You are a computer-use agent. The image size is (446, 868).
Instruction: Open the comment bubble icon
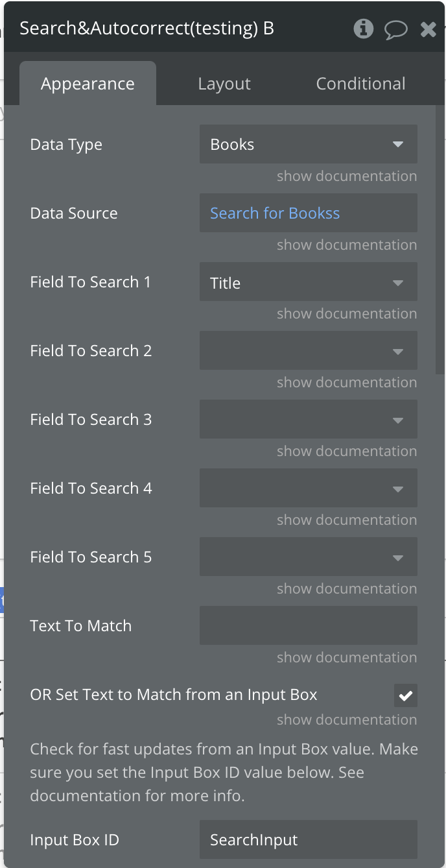[x=395, y=29]
